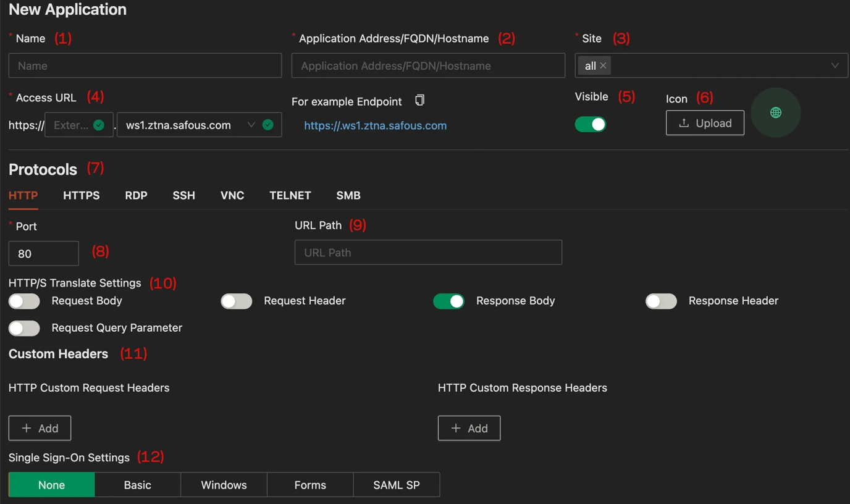
Task: Remove the 'all' site tag via its x icon
Action: click(x=603, y=65)
